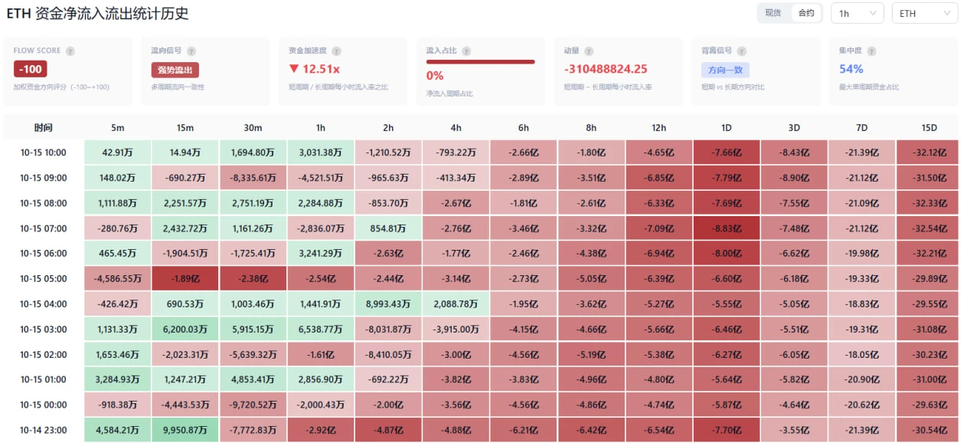This screenshot has width=980, height=443.
Task: Click the 15D column header
Action: 929,127
